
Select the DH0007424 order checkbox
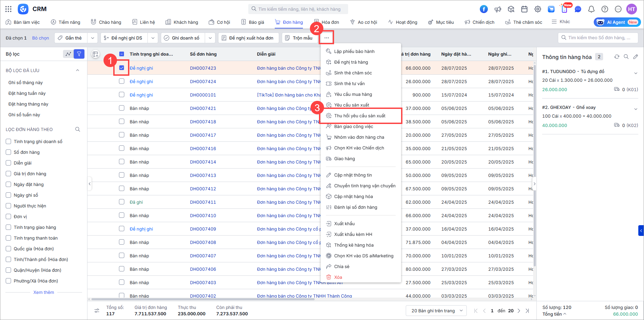tap(122, 81)
